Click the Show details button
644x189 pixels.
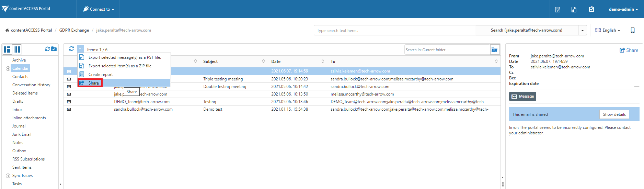(614, 114)
